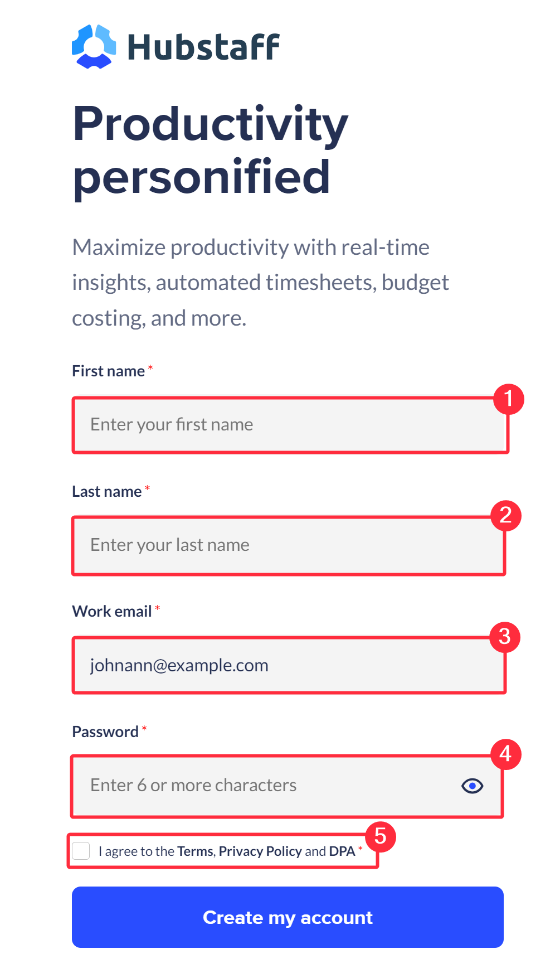Click the red number 3 badge

pyautogui.click(x=505, y=637)
